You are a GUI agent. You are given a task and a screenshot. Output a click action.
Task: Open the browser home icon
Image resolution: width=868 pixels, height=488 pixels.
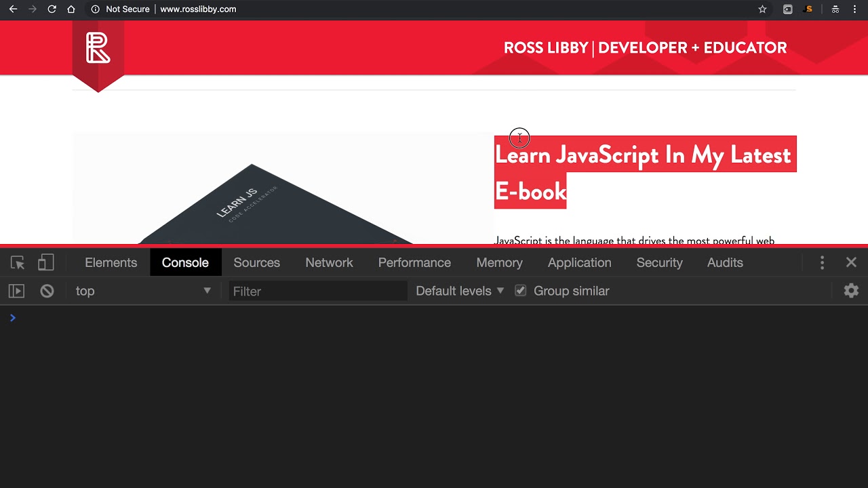(x=71, y=9)
